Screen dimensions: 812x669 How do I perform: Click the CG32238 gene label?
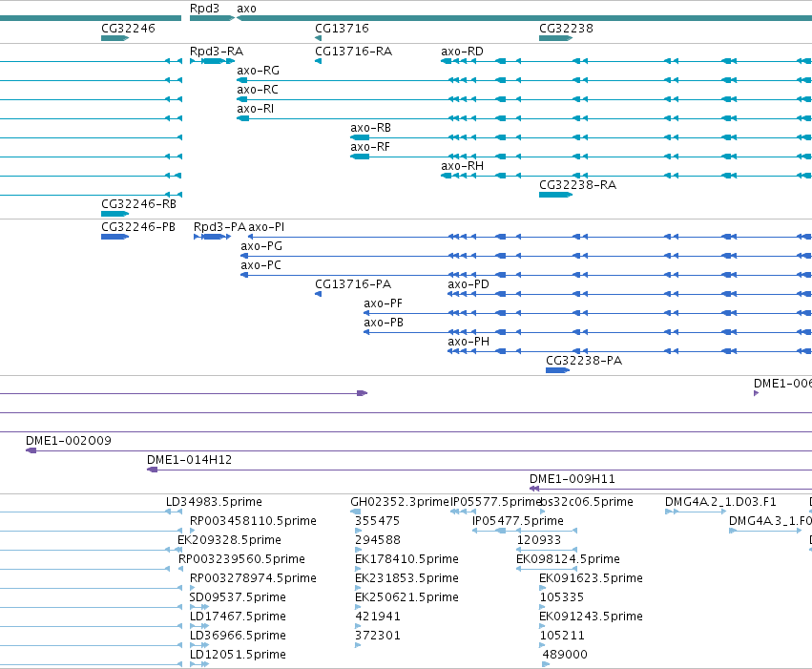click(x=566, y=28)
